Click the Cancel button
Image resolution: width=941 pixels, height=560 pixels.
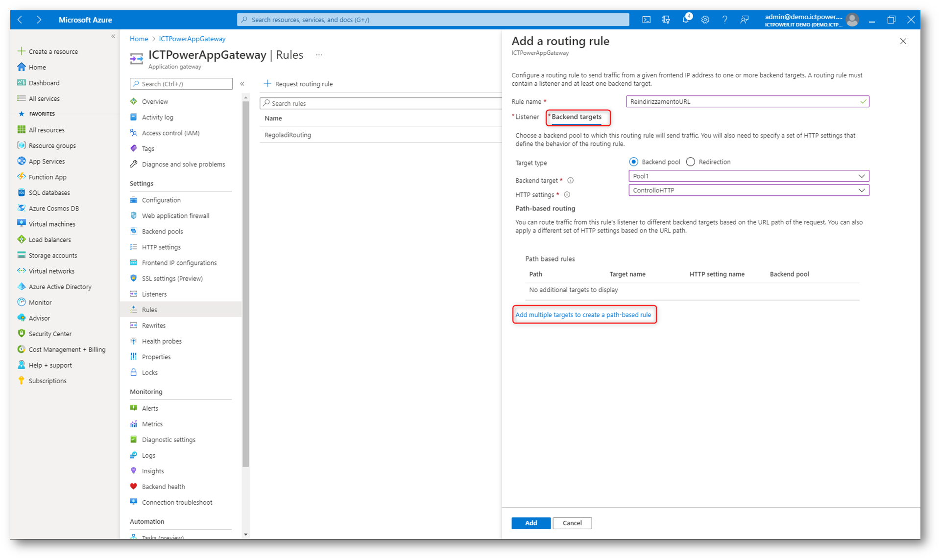[572, 523]
